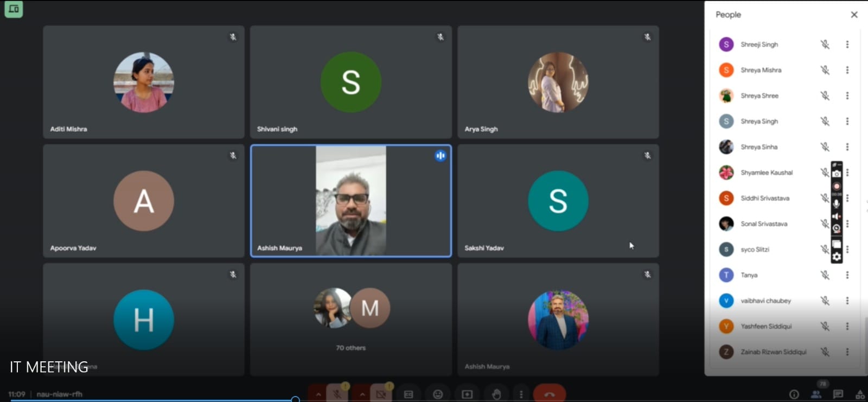Click the Present now screen share icon
This screenshot has height=402, width=868.
pos(467,394)
